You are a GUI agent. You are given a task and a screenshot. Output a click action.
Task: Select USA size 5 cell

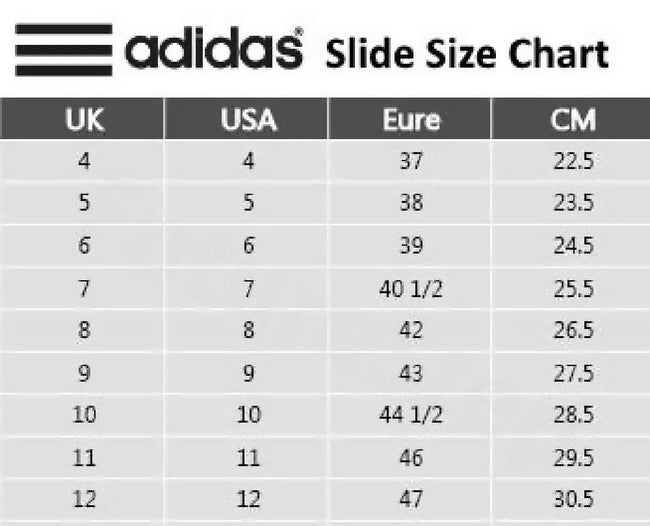(248, 203)
